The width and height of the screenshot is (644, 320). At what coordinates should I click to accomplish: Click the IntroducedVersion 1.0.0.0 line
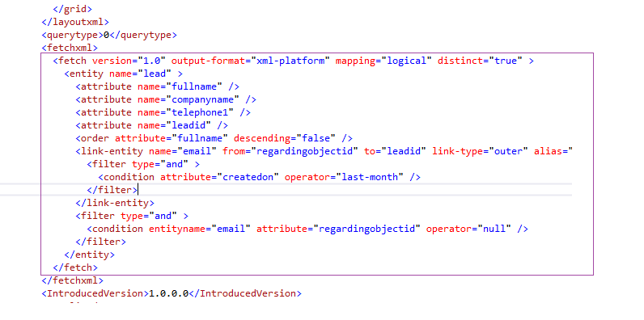172,293
